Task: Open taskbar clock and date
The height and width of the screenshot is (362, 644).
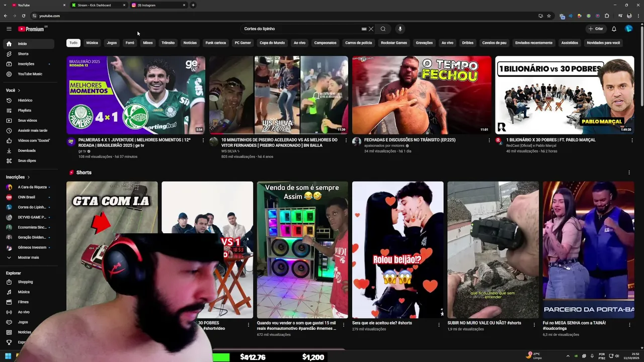Action: pos(632,356)
